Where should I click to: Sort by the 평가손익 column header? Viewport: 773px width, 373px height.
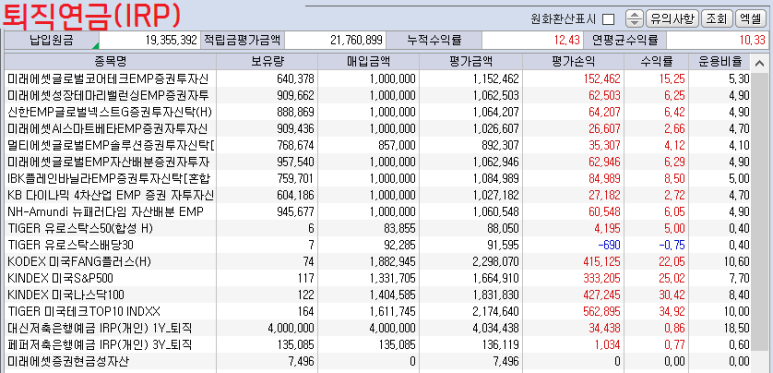click(573, 62)
